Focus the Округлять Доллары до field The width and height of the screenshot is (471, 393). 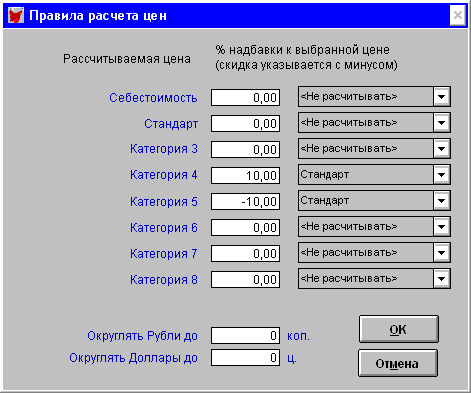pyautogui.click(x=245, y=358)
